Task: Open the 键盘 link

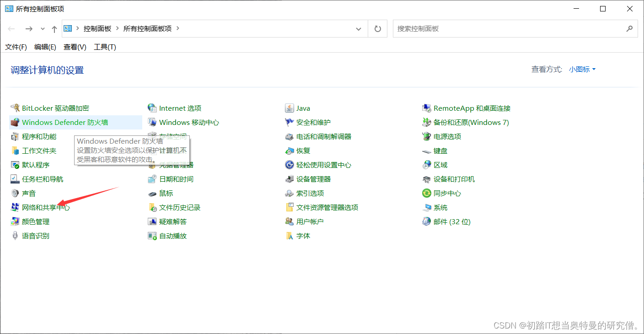Action: click(x=440, y=151)
